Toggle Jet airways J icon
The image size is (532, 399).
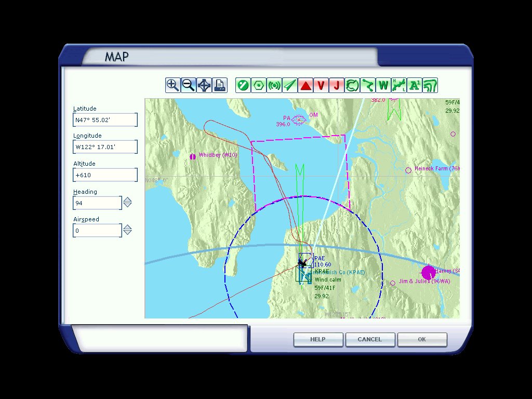click(337, 85)
